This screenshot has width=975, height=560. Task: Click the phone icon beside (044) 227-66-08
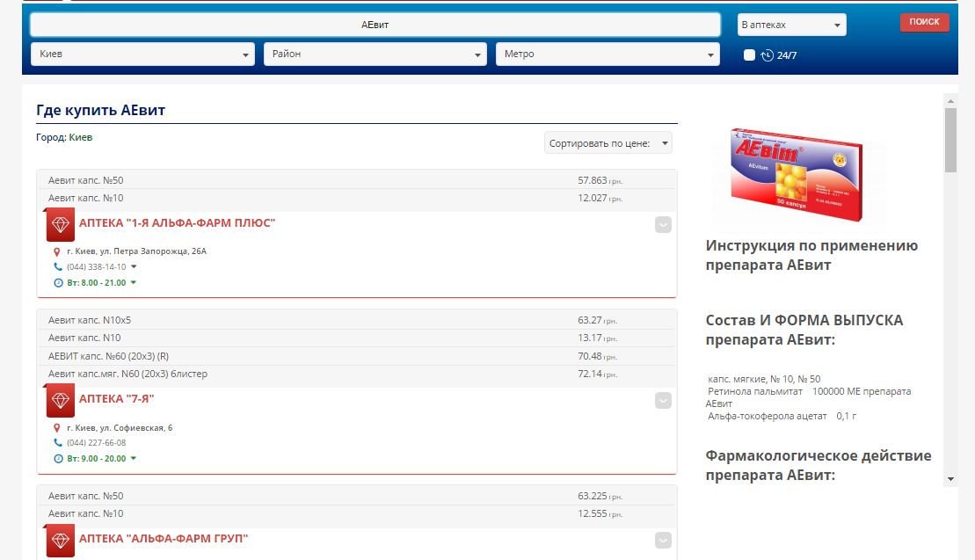click(x=58, y=442)
